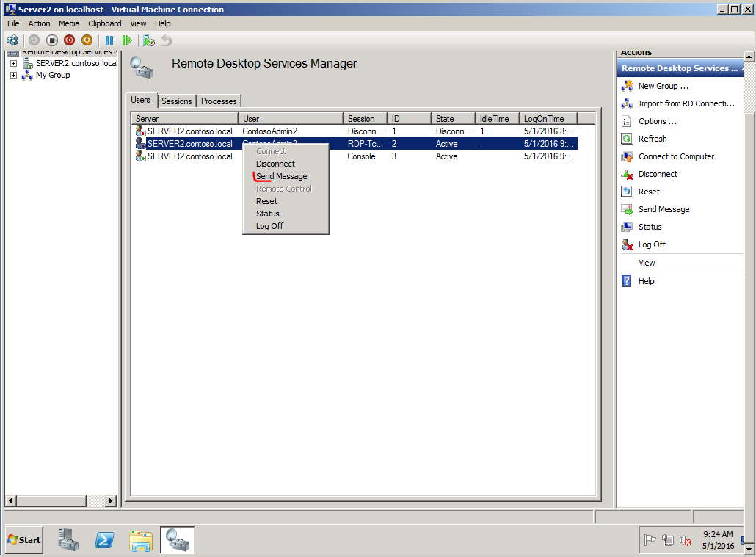Click the orange Save state toolbar icon
756x557 pixels.
tap(87, 40)
